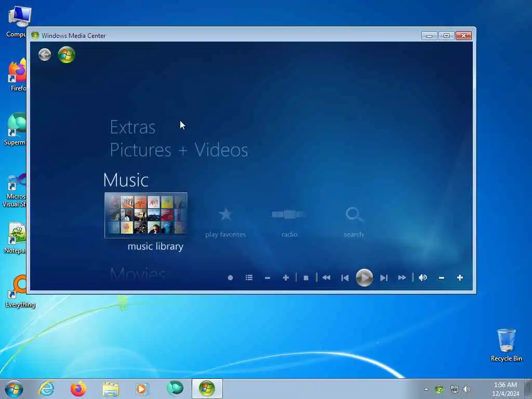The width and height of the screenshot is (532, 399).
Task: Click the Windows Media Center taskbar button
Action: [207, 389]
